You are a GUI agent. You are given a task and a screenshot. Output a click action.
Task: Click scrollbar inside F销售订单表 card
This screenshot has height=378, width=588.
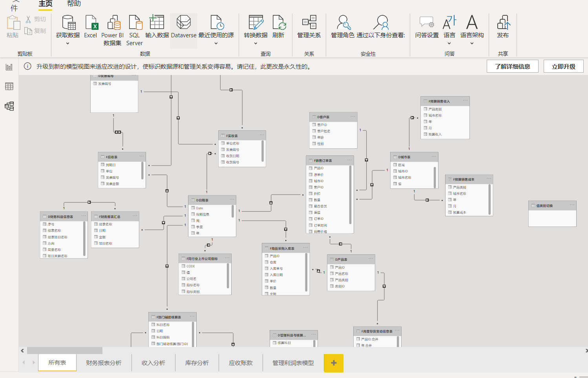[350, 194]
